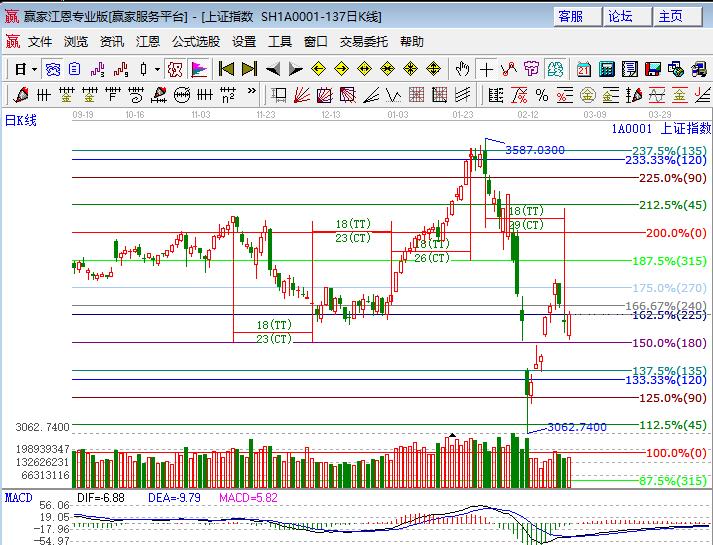
Task: Open the calendar icon showing 21
Action: tap(583, 69)
